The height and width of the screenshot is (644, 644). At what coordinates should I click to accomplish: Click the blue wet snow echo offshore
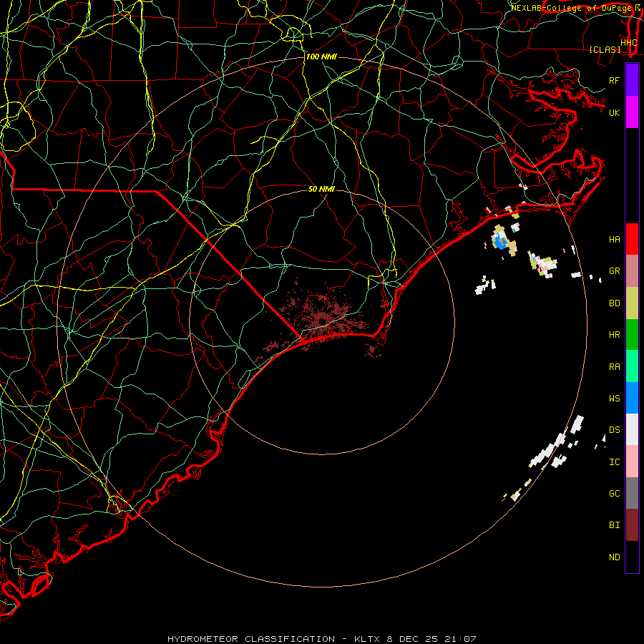500,241
